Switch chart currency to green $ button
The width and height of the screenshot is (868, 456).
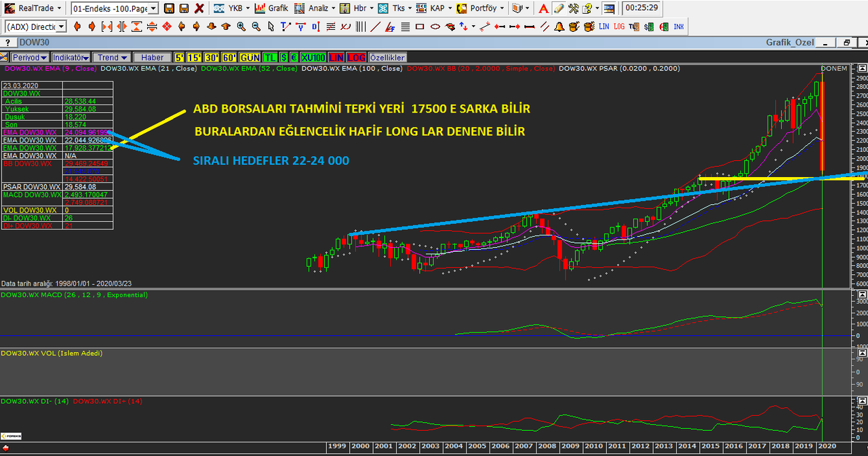[283, 58]
